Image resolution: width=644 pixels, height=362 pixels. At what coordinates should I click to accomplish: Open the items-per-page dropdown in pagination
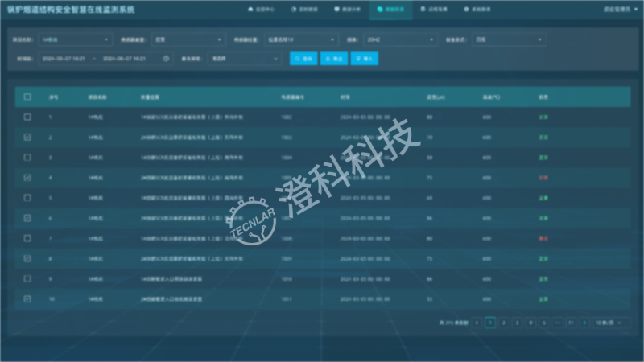tap(610, 322)
